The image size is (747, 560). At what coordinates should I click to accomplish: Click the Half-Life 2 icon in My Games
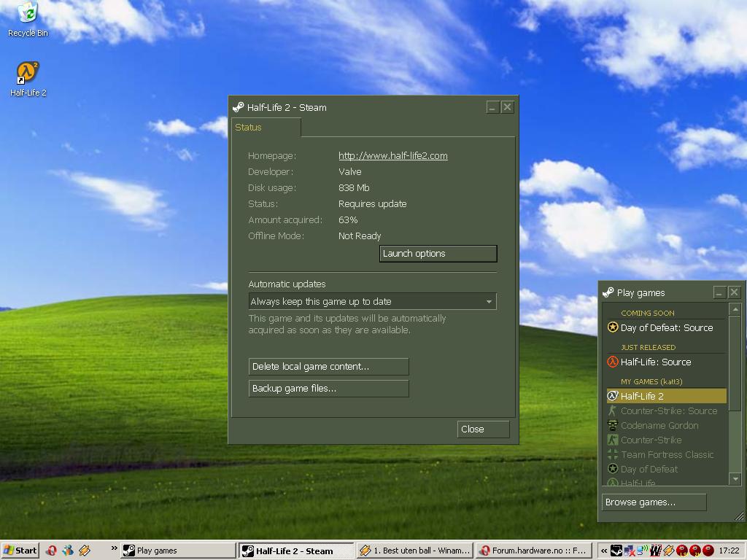[613, 396]
